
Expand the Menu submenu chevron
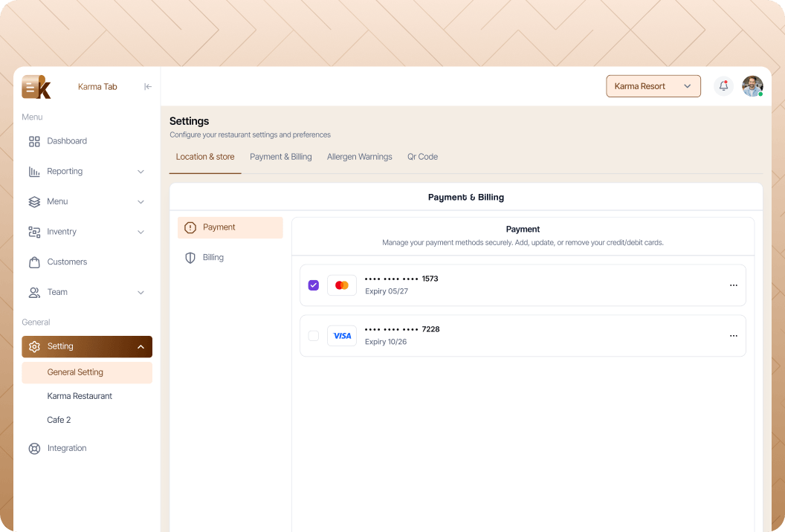[140, 201]
